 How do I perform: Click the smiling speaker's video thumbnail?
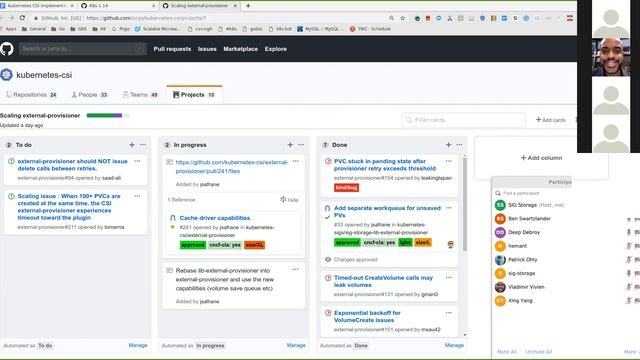coord(611,57)
